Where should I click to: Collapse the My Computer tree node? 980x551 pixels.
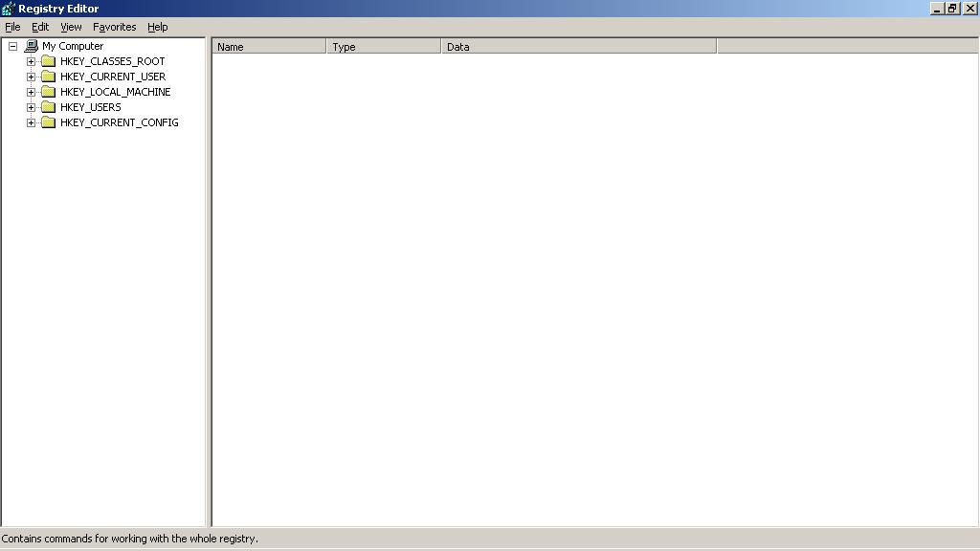click(12, 46)
